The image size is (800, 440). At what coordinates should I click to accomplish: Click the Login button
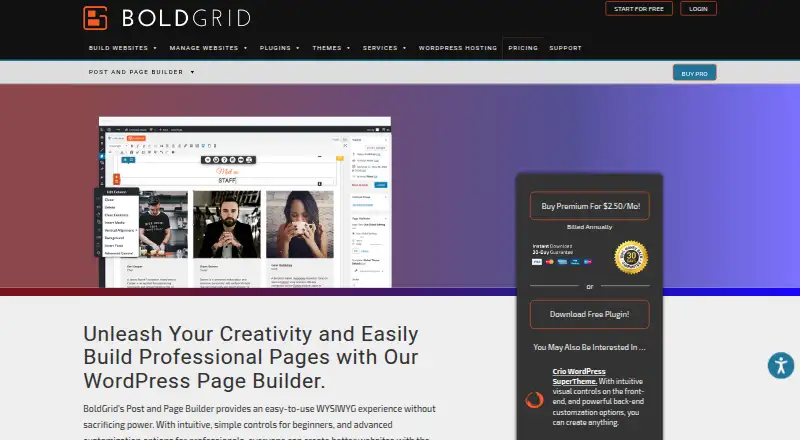[698, 9]
